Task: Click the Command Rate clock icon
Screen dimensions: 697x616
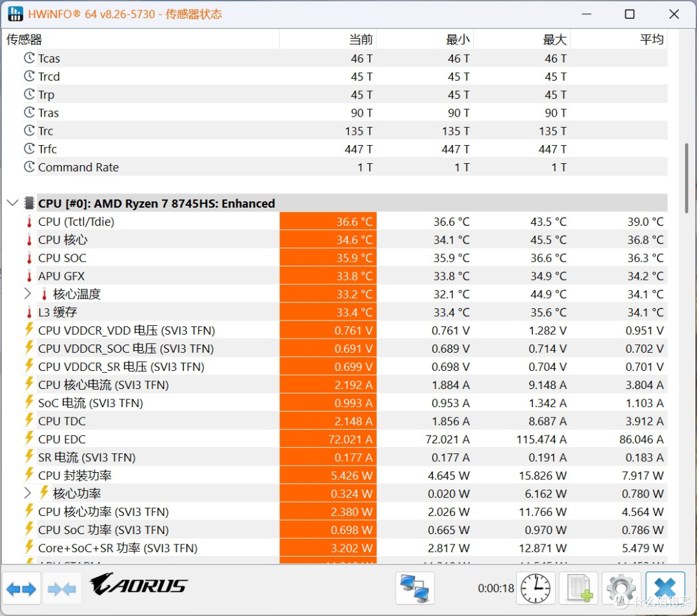Action: tap(29, 166)
